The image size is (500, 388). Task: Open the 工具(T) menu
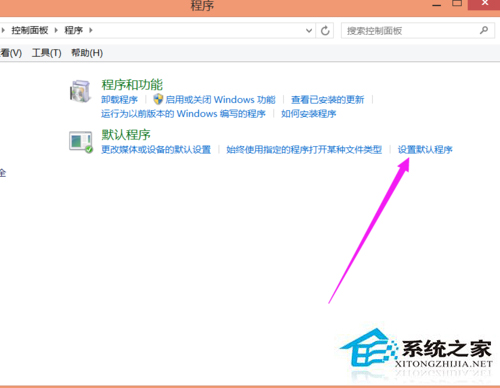point(47,53)
